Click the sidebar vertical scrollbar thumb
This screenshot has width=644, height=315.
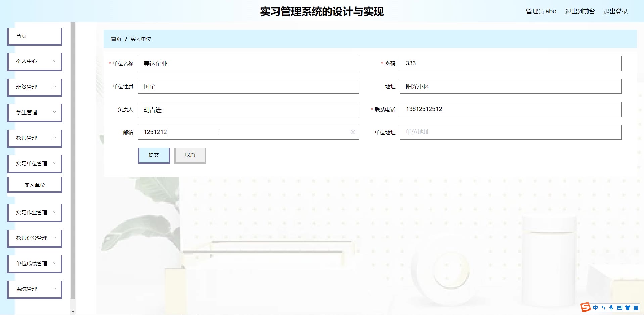pos(73,161)
